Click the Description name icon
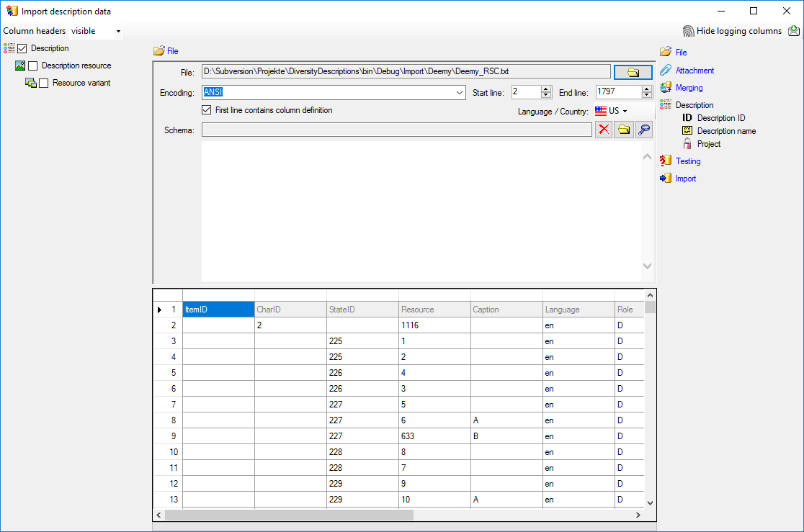 point(687,131)
